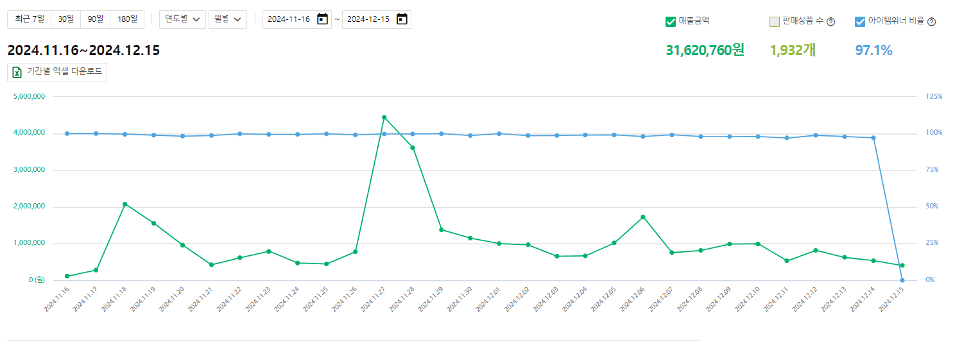This screenshot has height=345, width=980.
Task: Click help icon next to 판매상품 수
Action: pos(830,22)
